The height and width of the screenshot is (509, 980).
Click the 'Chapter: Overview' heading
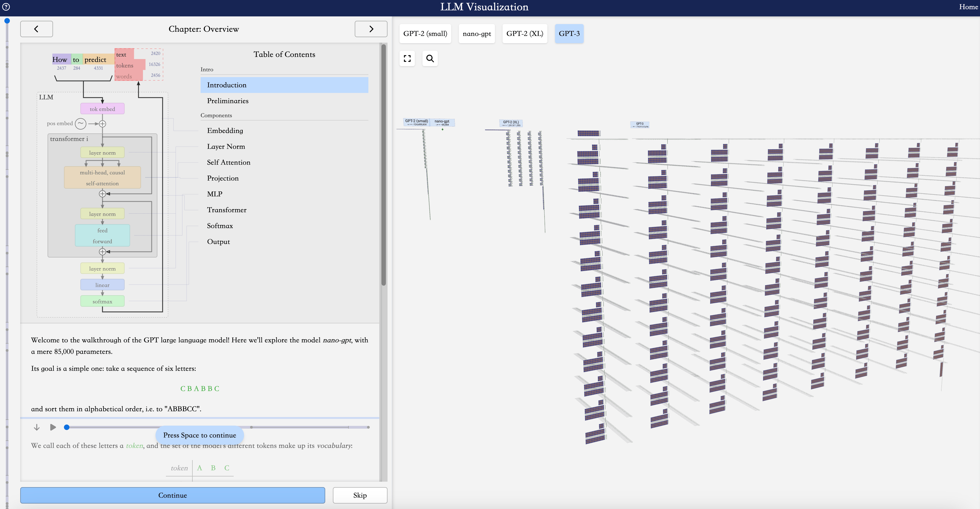point(204,29)
